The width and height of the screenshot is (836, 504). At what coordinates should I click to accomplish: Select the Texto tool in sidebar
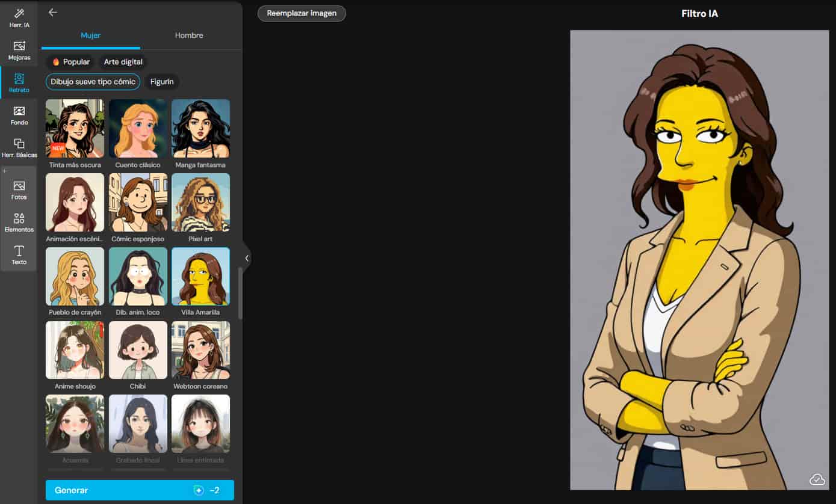(19, 255)
